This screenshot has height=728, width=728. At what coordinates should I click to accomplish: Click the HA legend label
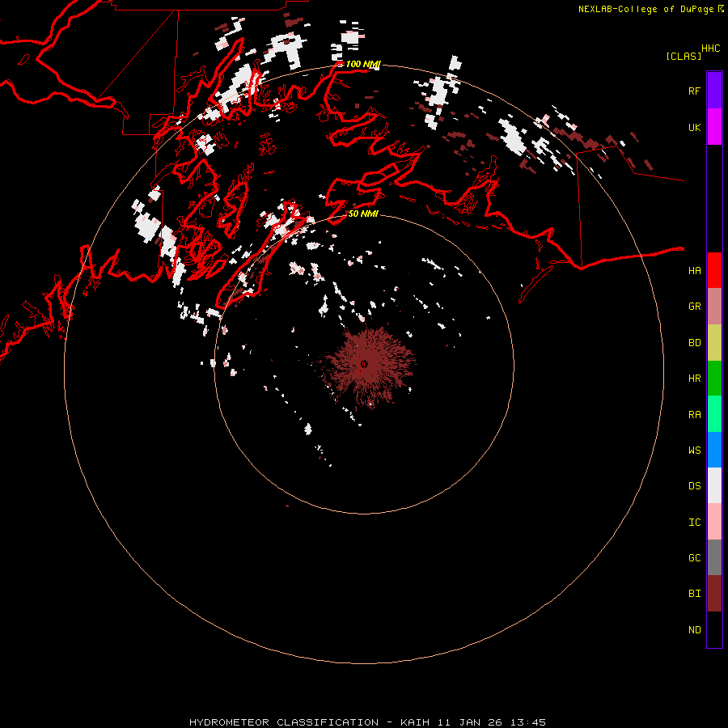[x=694, y=271]
